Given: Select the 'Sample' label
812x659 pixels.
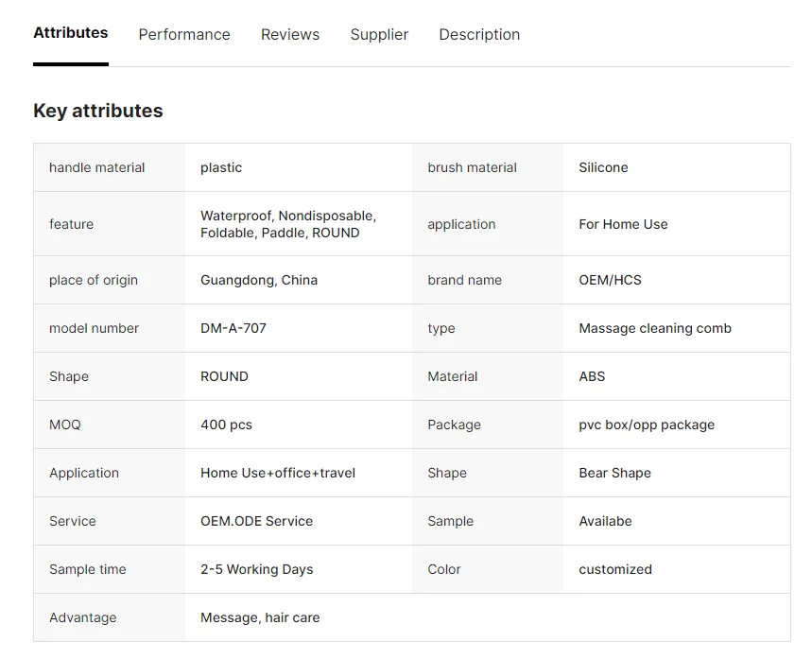Looking at the screenshot, I should pos(450,521).
